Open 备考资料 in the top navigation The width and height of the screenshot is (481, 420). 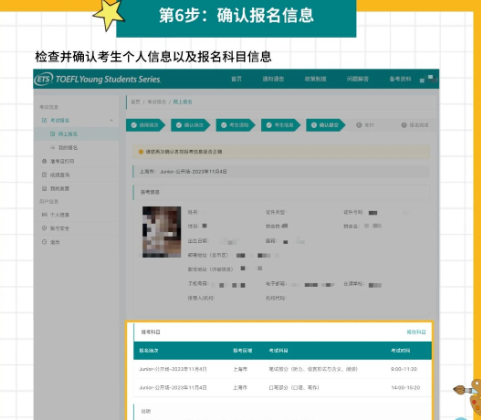point(400,79)
